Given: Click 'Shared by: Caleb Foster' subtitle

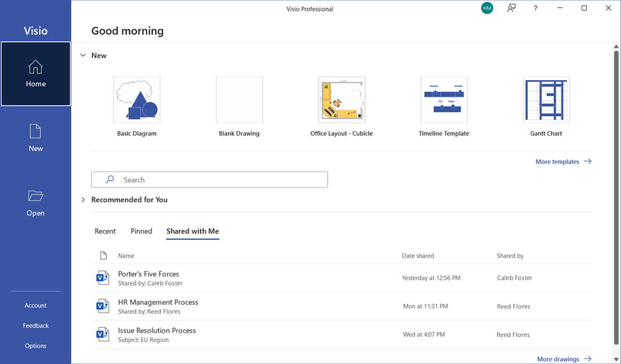Looking at the screenshot, I should 150,283.
